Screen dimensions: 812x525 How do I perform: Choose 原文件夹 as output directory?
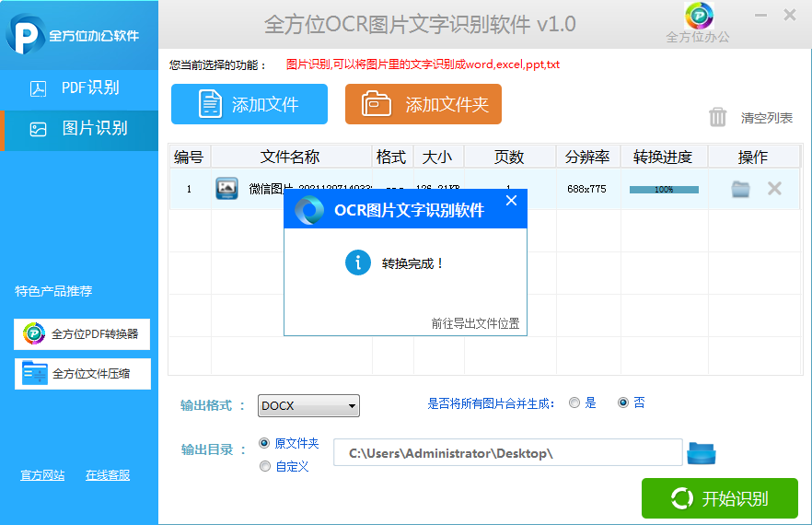(265, 443)
